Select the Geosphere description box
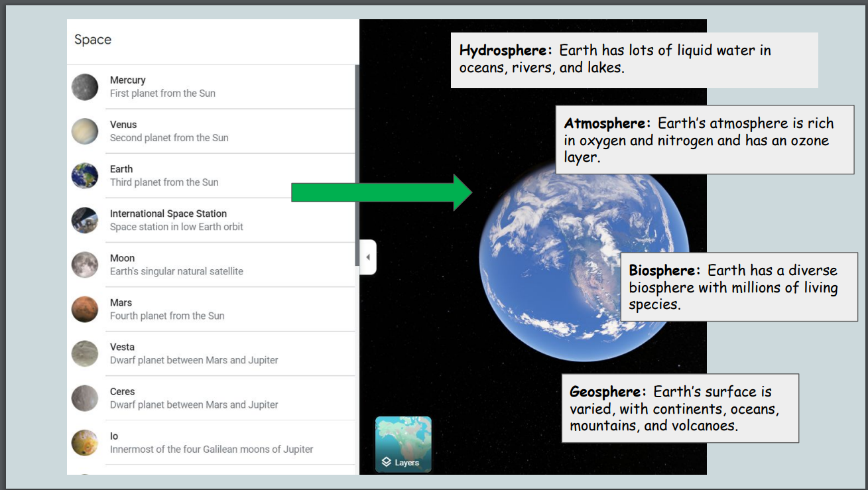868x490 pixels. click(680, 408)
